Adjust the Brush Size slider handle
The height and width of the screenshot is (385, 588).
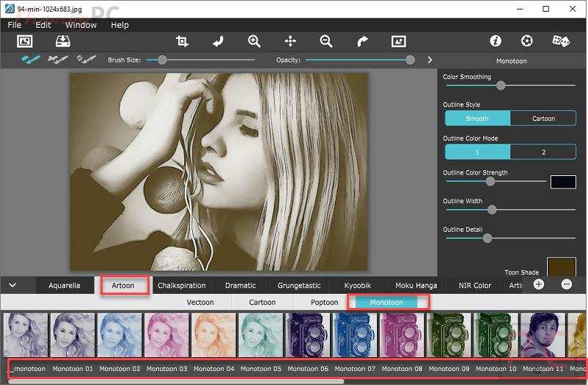tap(162, 59)
